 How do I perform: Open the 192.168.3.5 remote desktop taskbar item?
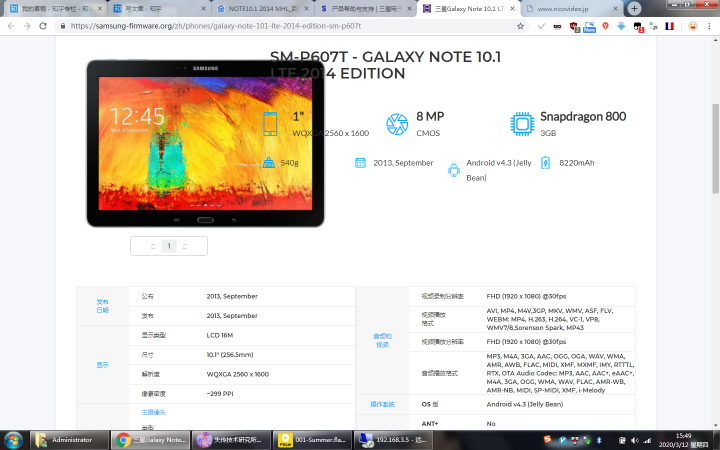pos(393,440)
